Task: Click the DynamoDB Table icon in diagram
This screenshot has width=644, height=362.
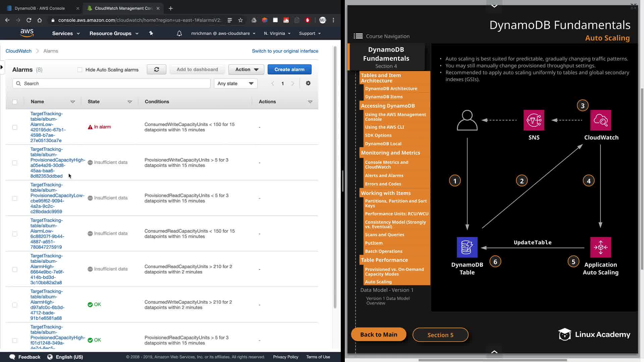Action: point(467,247)
